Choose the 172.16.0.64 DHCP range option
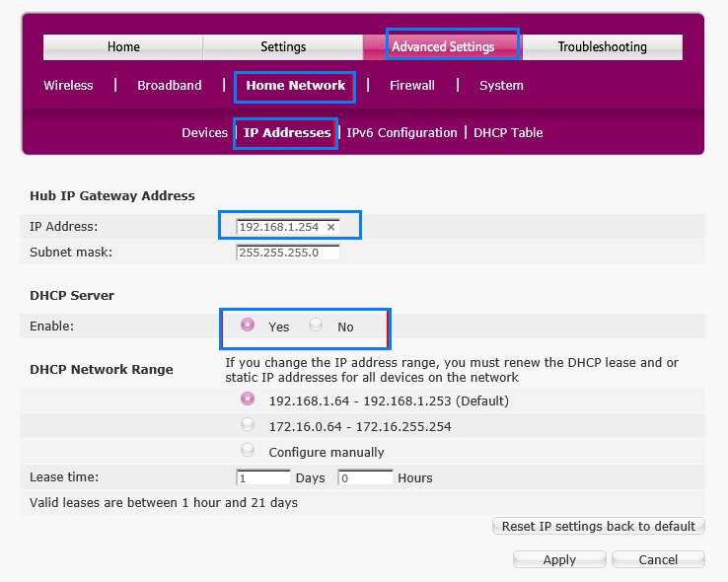 pos(248,424)
